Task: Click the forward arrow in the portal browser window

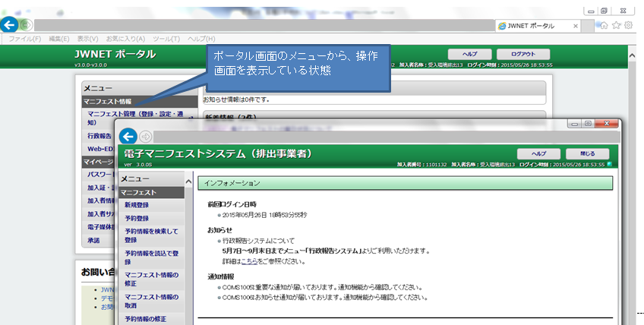Action: 26,25
